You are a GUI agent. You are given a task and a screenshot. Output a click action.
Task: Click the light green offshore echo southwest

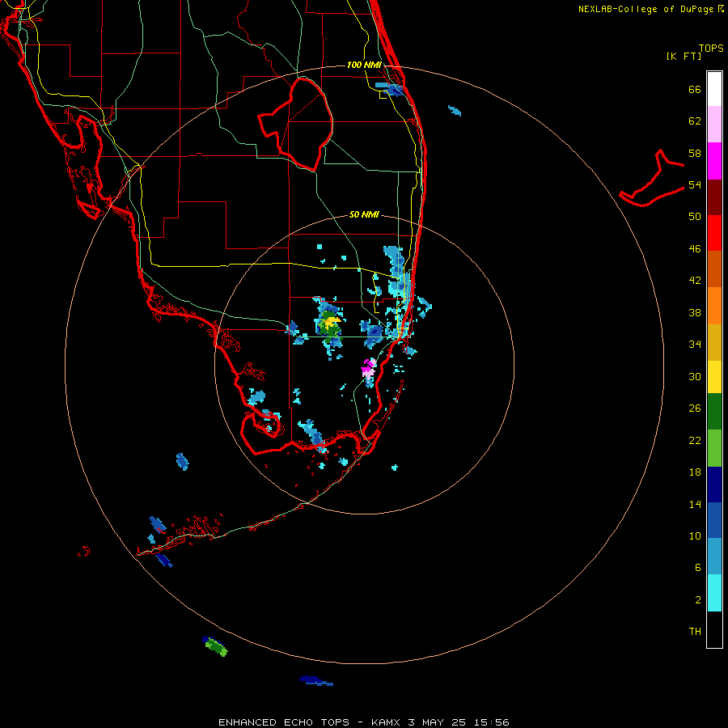216,647
